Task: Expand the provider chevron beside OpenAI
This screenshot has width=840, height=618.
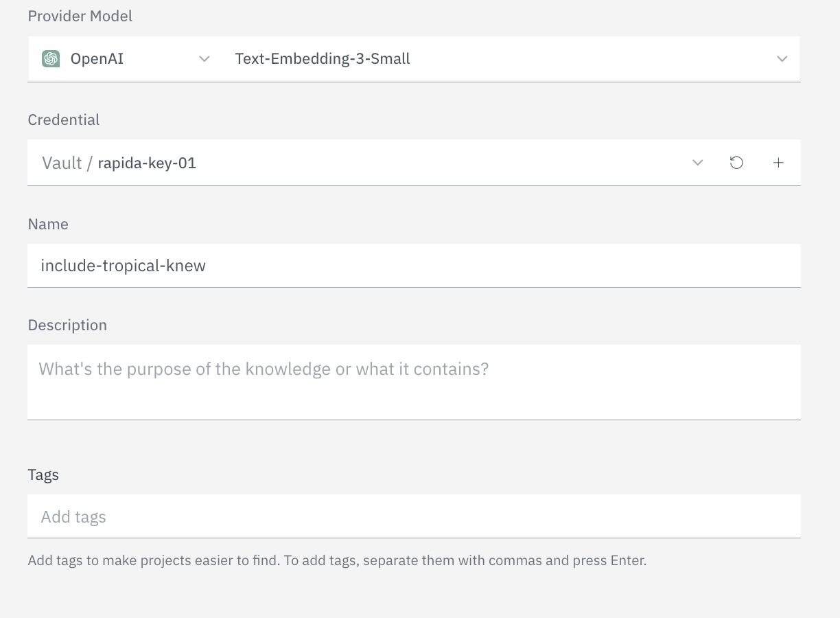Action: (204, 59)
